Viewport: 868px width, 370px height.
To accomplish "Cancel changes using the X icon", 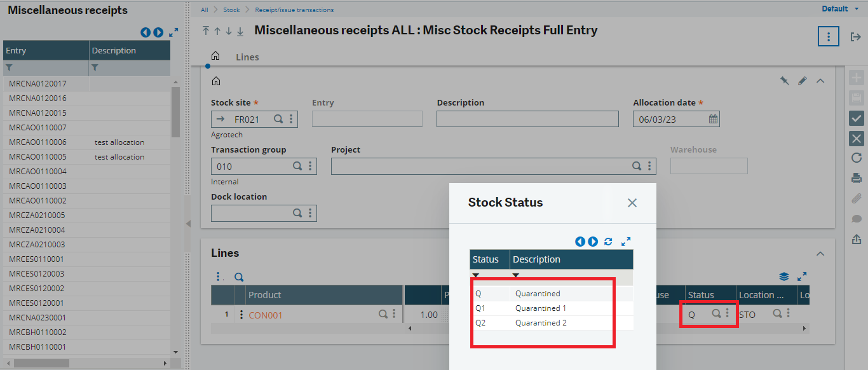I will click(x=856, y=138).
